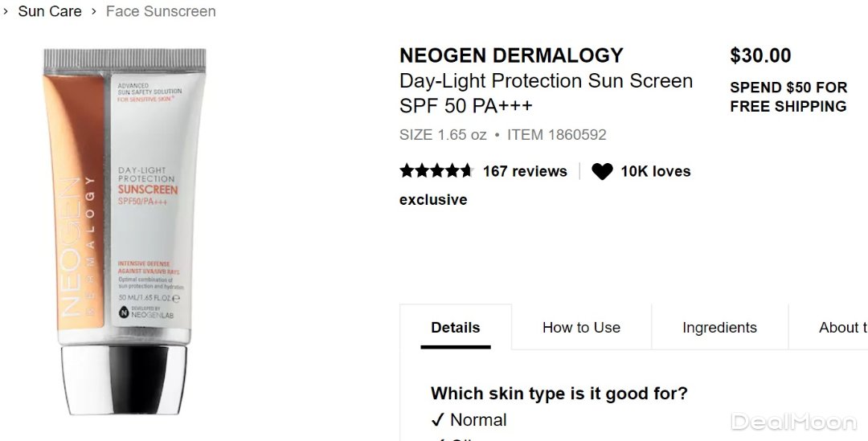Click the DealMoon watermark logo
The width and height of the screenshot is (868, 441).
pos(793,422)
